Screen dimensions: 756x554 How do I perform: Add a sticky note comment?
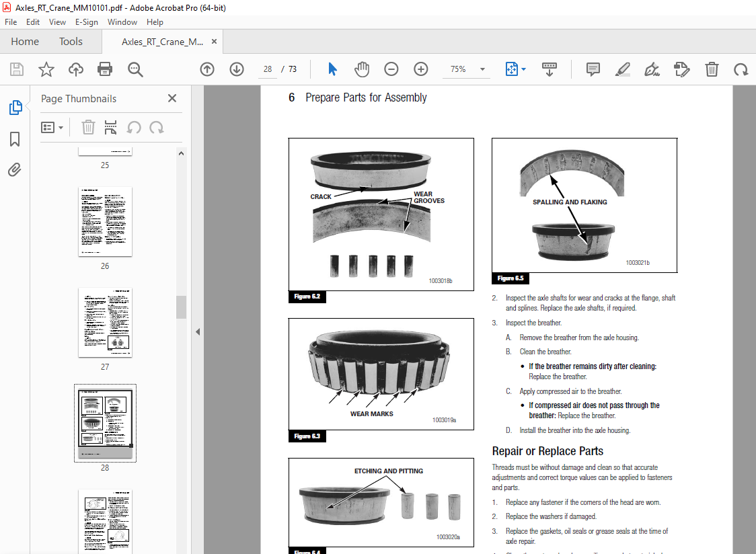click(x=593, y=69)
